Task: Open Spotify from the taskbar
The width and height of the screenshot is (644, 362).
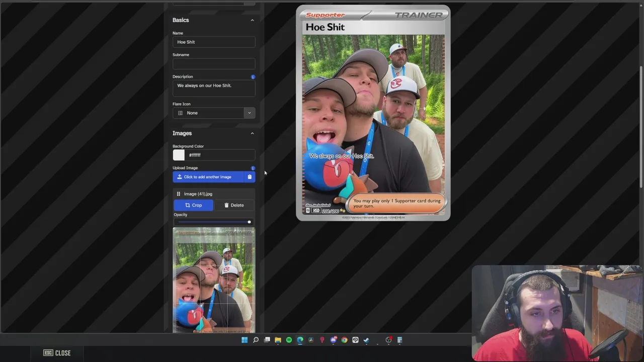Action: [289, 340]
